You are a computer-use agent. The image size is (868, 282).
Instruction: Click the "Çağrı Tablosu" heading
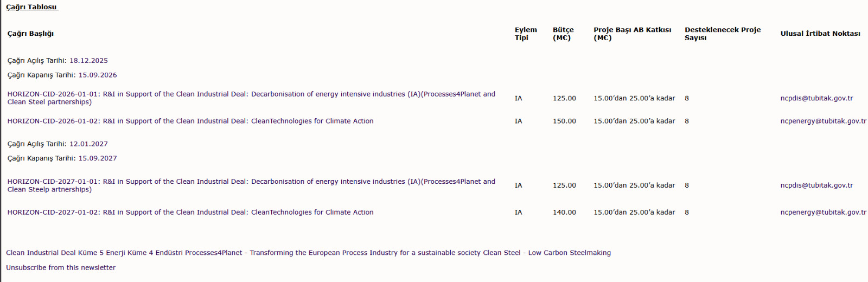coord(31,7)
